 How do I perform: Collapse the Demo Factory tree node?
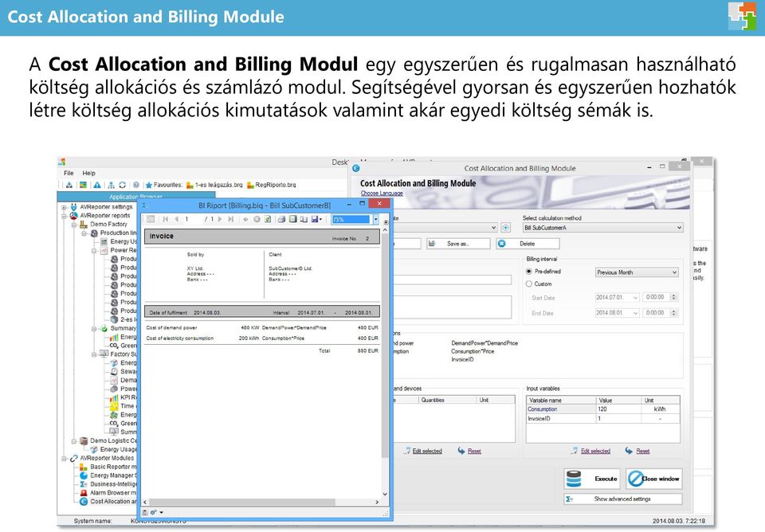tap(73, 225)
